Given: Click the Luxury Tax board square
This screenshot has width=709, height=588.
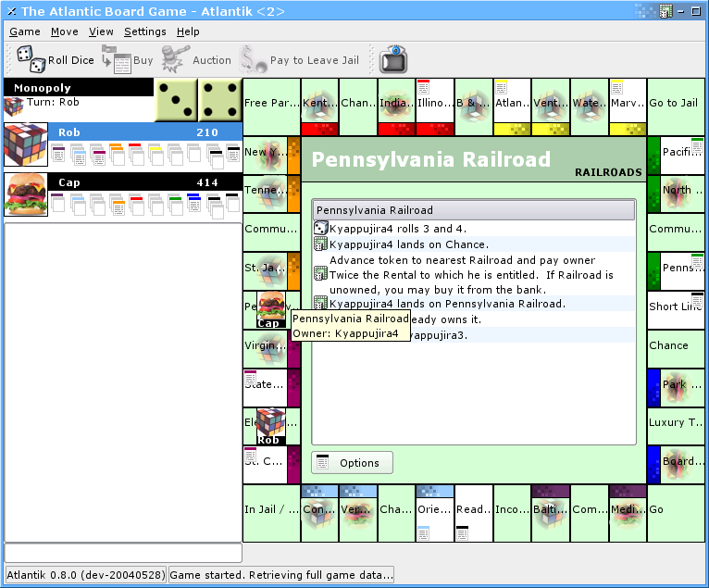Looking at the screenshot, I should click(x=676, y=426).
